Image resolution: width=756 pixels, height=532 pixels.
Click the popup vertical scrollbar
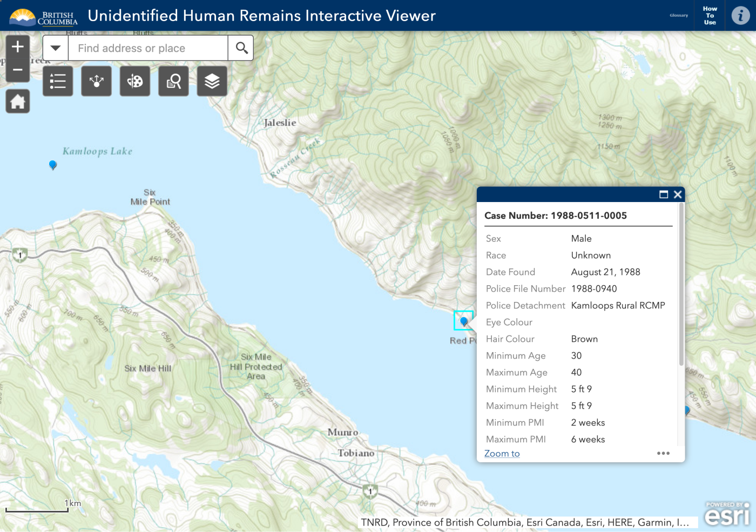click(681, 286)
